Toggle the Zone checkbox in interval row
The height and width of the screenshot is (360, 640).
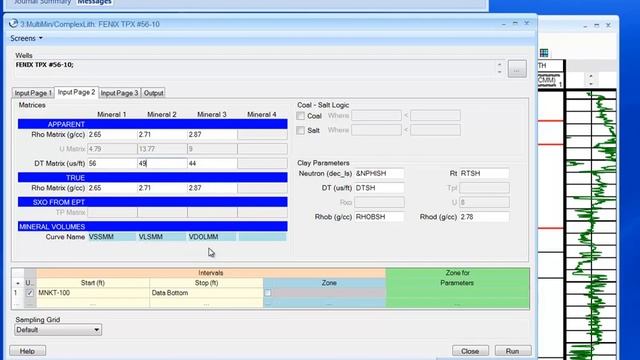pyautogui.click(x=268, y=293)
